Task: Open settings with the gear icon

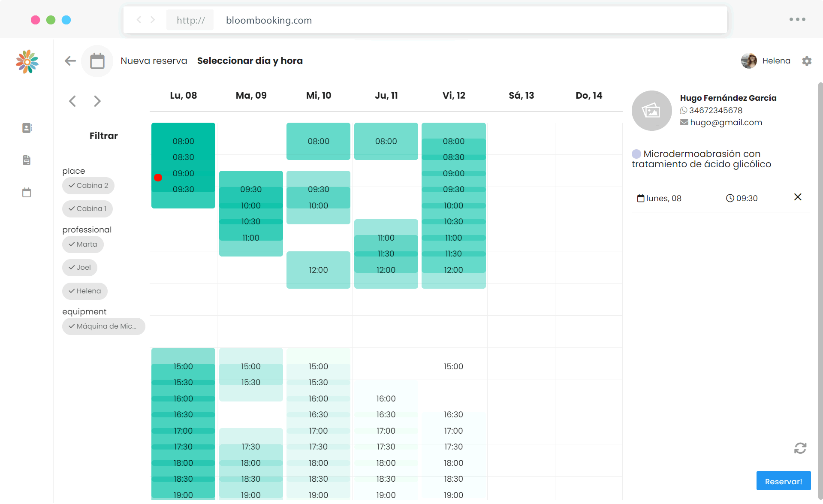Action: coord(807,61)
